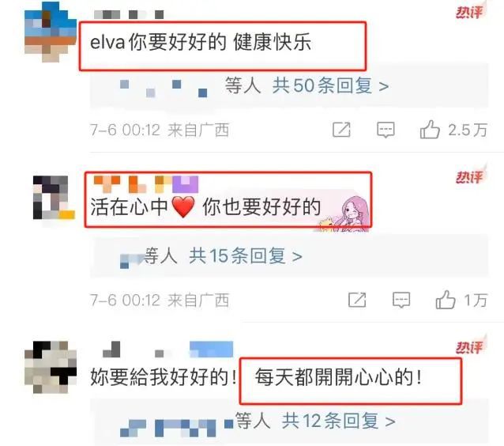Open comment 'elva你要好好的 健康快乐'
504x446 pixels.
(201, 42)
